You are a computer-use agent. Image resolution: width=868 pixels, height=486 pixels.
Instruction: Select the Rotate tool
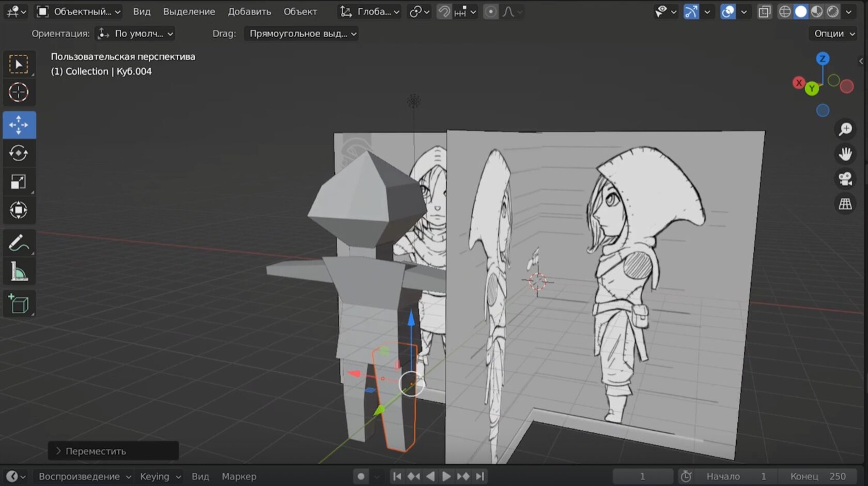click(x=19, y=153)
